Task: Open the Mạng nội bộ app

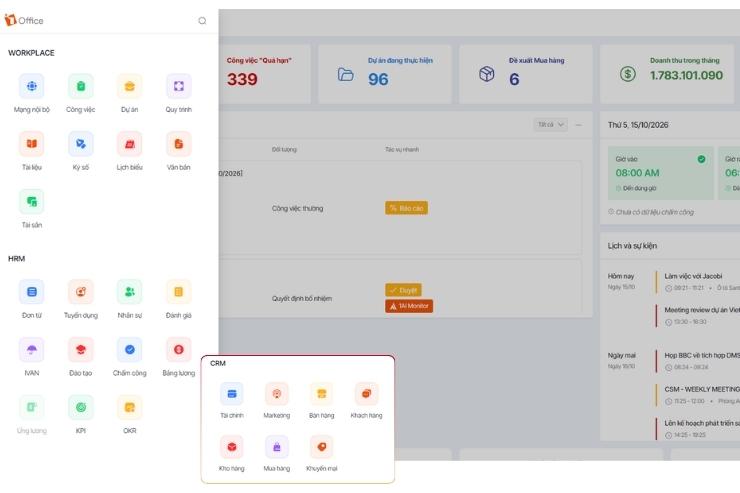Action: 32,86
